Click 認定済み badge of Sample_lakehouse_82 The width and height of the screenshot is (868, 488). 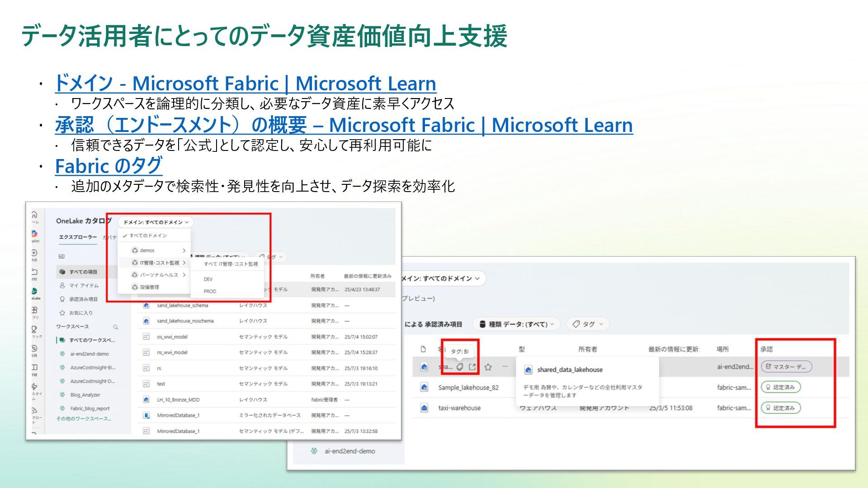[781, 387]
